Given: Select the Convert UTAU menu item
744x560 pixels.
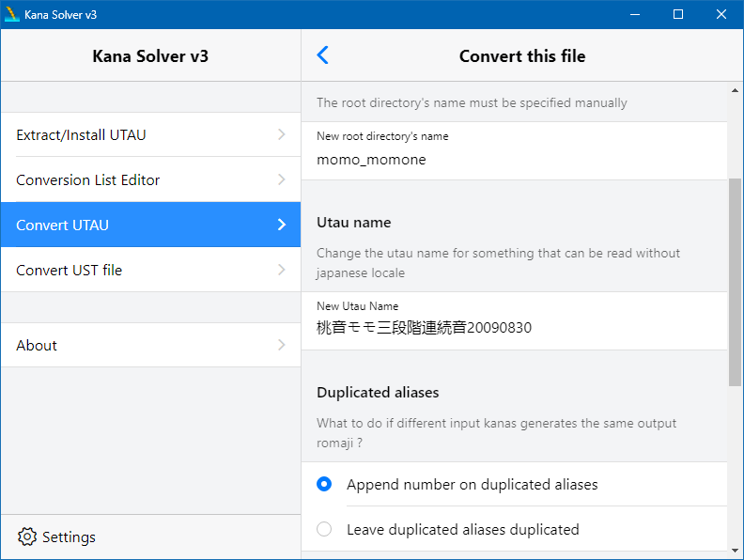Looking at the screenshot, I should pos(151,225).
